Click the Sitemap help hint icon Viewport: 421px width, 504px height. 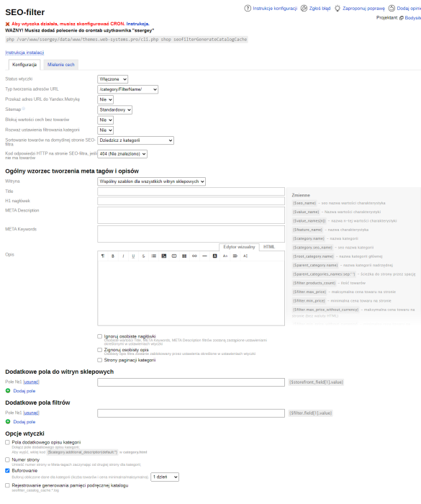tap(24, 109)
